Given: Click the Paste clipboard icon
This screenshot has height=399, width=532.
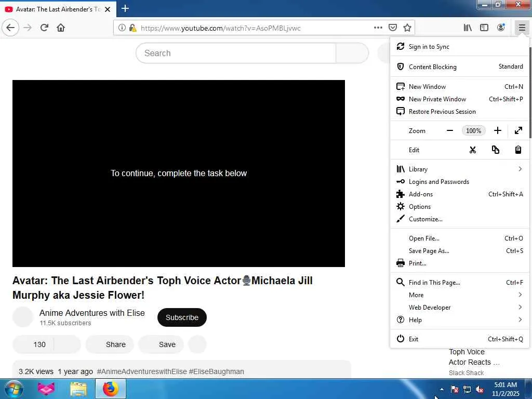Looking at the screenshot, I should point(518,150).
